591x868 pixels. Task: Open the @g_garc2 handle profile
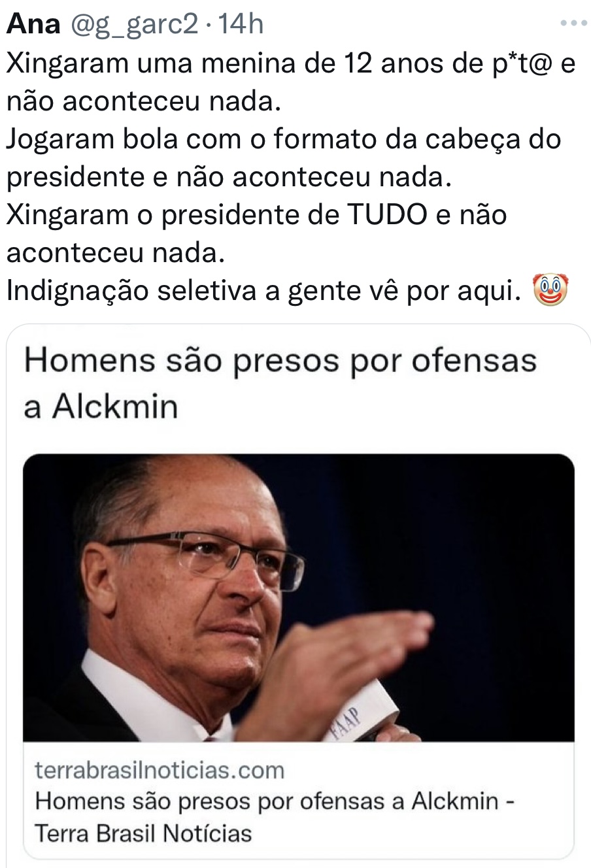133,25
